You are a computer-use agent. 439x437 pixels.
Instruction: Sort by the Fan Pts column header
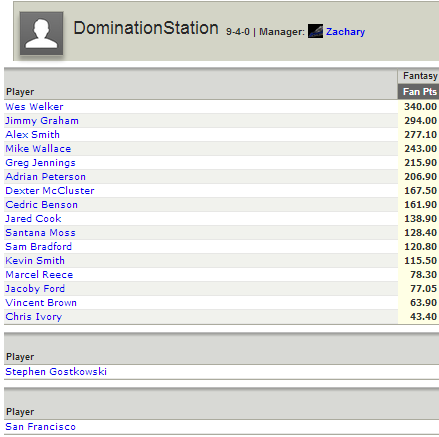419,92
